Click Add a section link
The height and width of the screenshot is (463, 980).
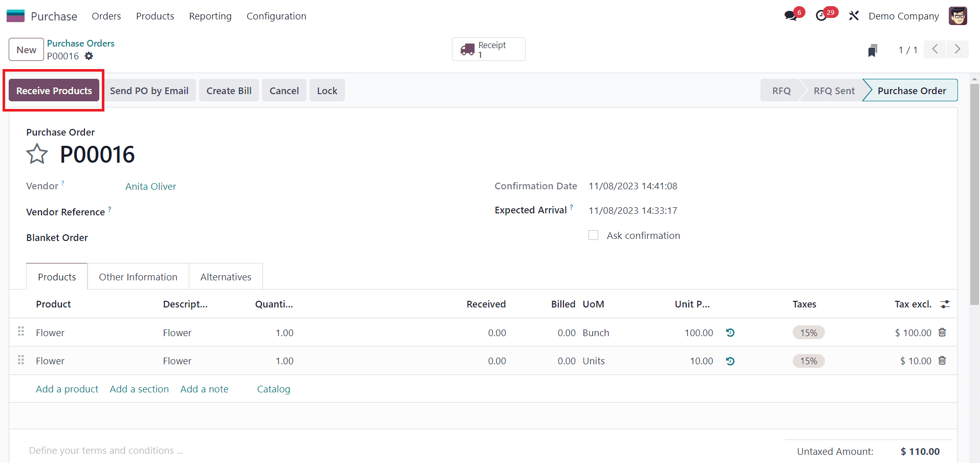coord(139,389)
